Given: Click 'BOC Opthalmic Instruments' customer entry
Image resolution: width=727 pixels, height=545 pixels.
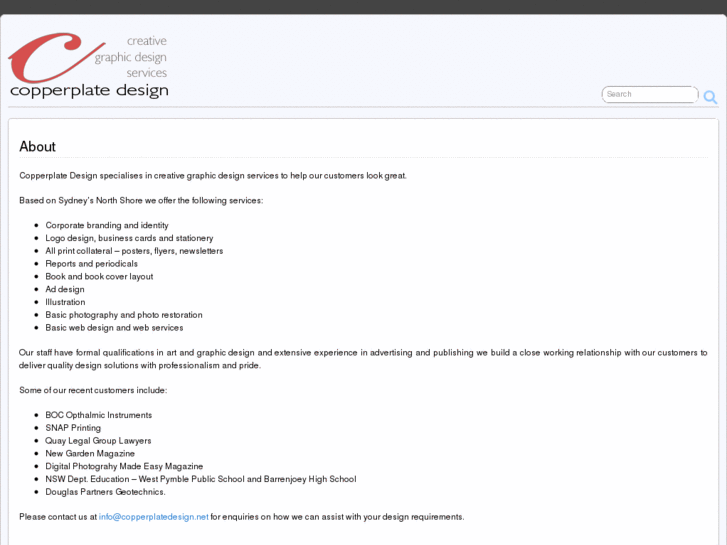Looking at the screenshot, I should [98, 415].
